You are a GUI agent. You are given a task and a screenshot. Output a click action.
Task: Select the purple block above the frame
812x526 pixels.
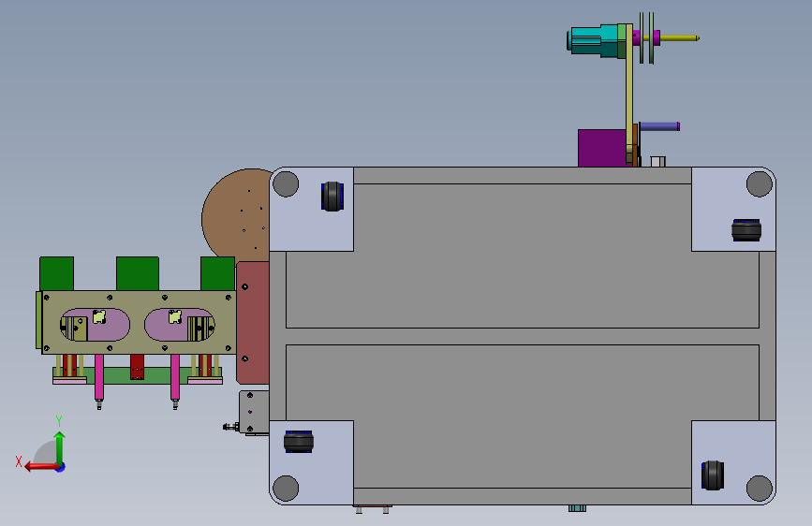tap(602, 148)
